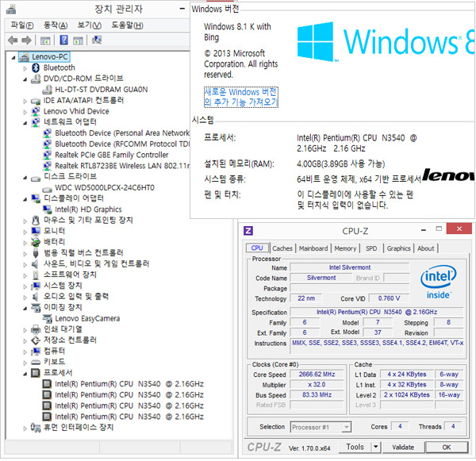This screenshot has width=476, height=461.
Task: Click the 범용 직렬 버스 컨트롤러 USB icon
Action: coord(36,252)
